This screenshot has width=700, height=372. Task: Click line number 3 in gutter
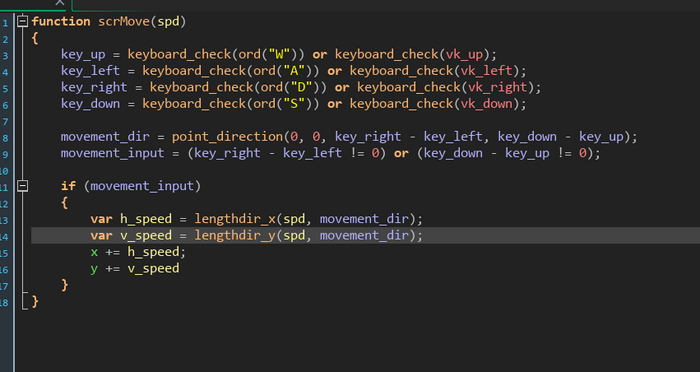click(x=5, y=56)
